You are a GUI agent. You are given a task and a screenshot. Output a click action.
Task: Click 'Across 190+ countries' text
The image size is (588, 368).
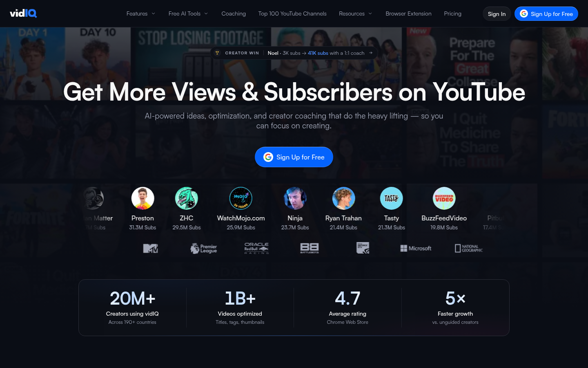[x=132, y=322]
